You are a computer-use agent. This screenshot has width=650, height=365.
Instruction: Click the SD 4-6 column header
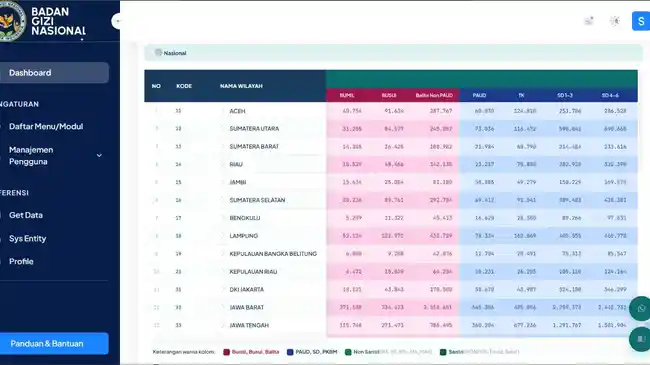(x=610, y=95)
